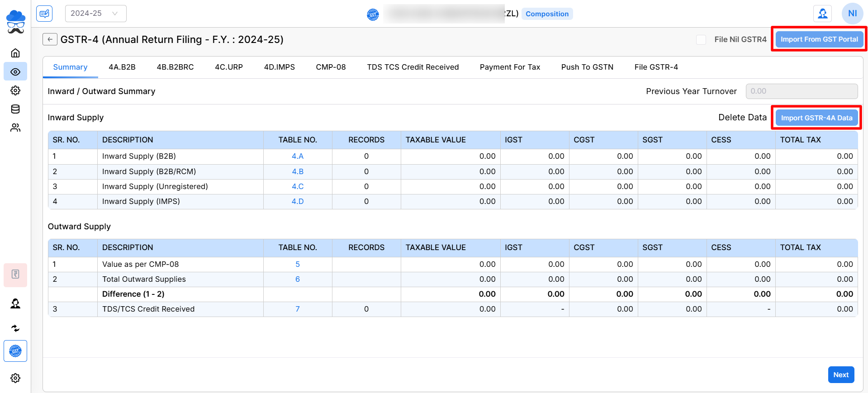Viewport: 868px width, 393px height.
Task: Open the Payment For Tax tab
Action: point(510,67)
